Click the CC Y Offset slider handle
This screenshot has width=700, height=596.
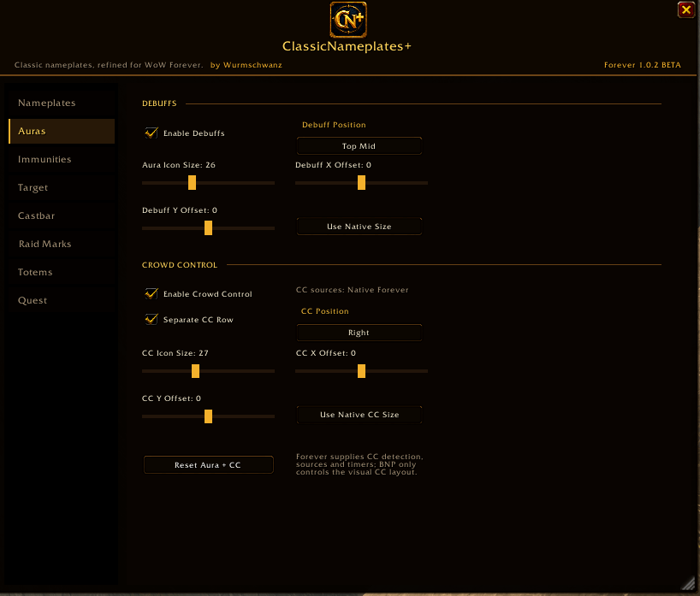pos(208,416)
